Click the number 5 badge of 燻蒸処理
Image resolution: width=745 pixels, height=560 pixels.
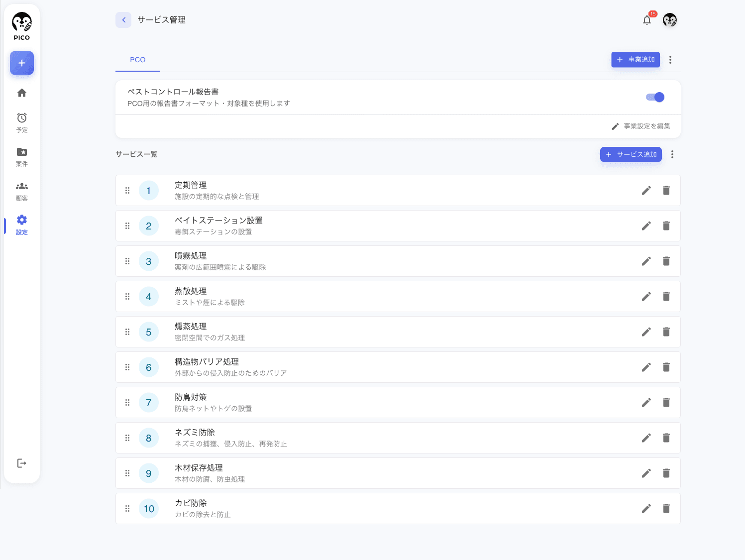pos(149,332)
